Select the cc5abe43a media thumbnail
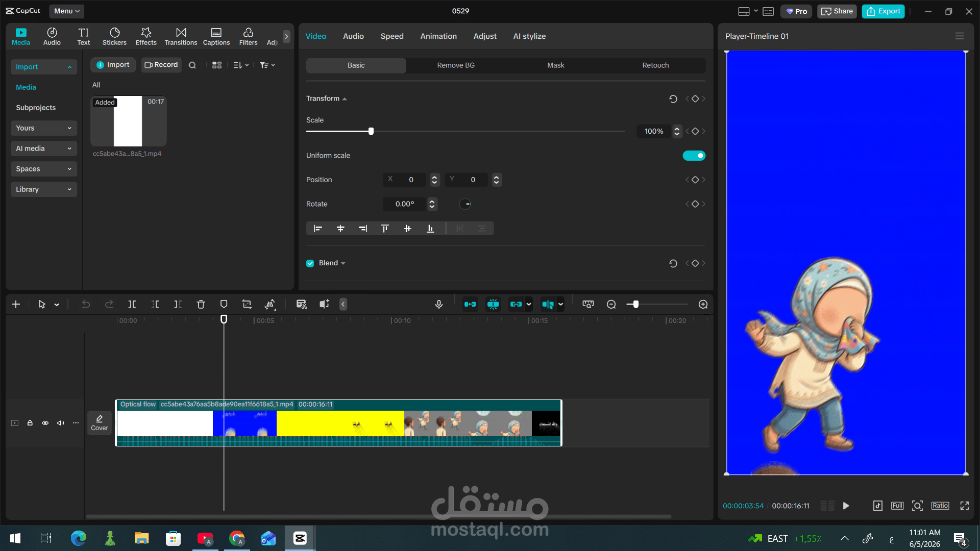The width and height of the screenshot is (980, 551). 129,121
